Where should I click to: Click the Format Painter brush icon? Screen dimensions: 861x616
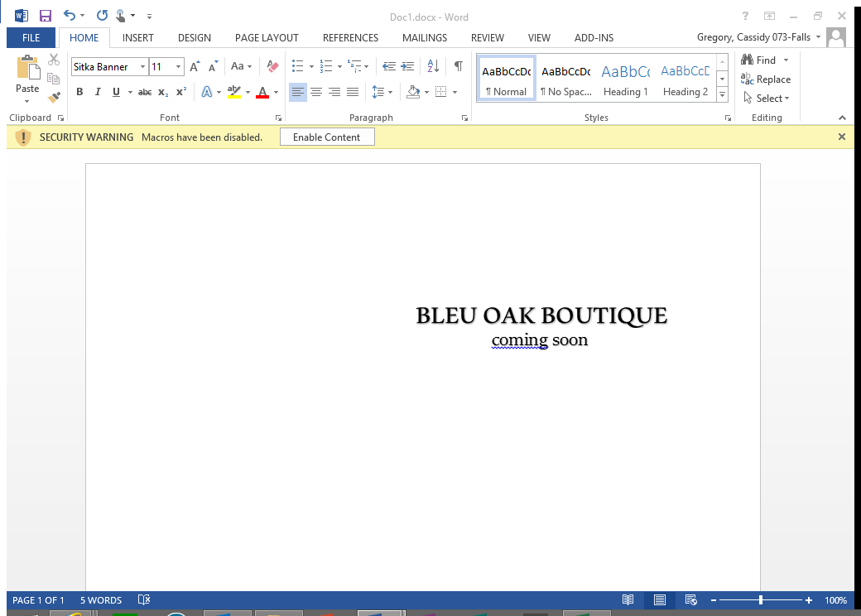(x=54, y=97)
